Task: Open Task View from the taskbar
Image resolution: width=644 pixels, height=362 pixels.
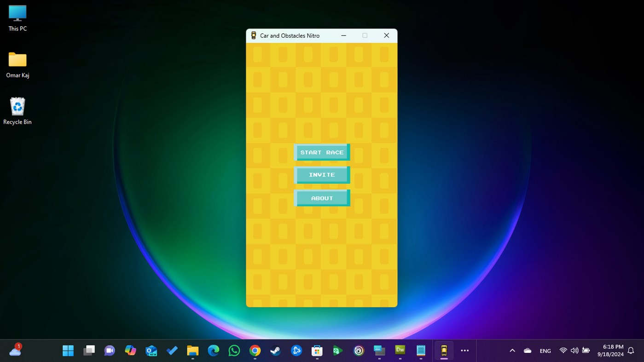Action: (89, 351)
